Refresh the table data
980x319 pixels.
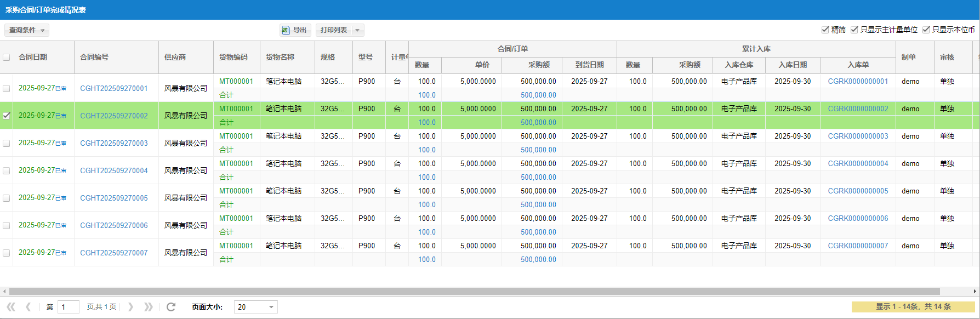tap(171, 307)
